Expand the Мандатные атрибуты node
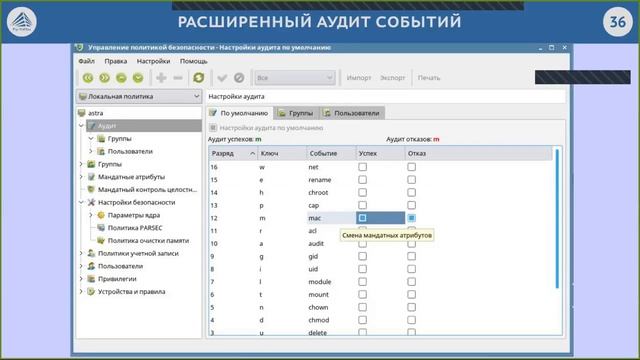The height and width of the screenshot is (360, 640). (81, 177)
